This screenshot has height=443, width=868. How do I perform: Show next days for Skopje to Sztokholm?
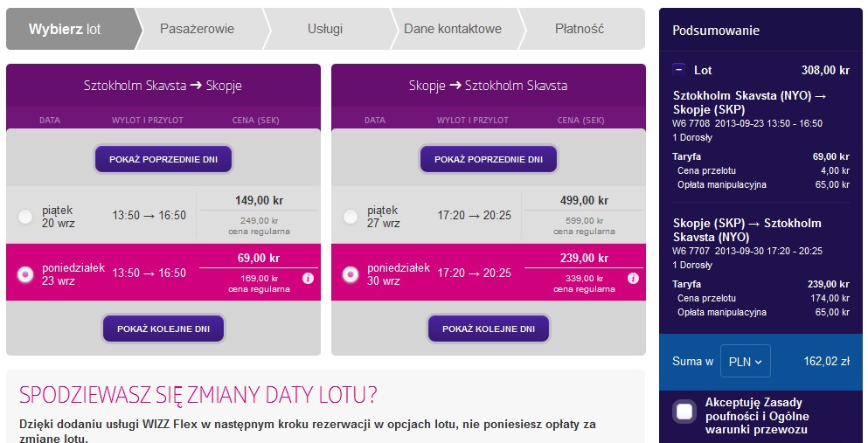point(489,329)
